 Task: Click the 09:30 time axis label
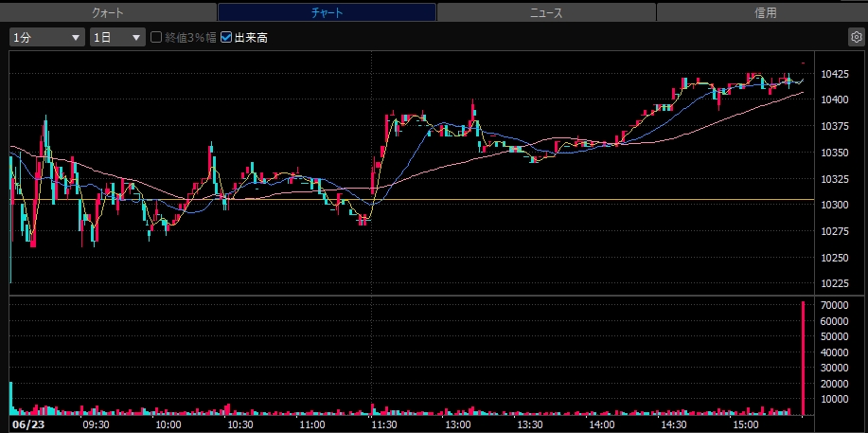(96, 424)
